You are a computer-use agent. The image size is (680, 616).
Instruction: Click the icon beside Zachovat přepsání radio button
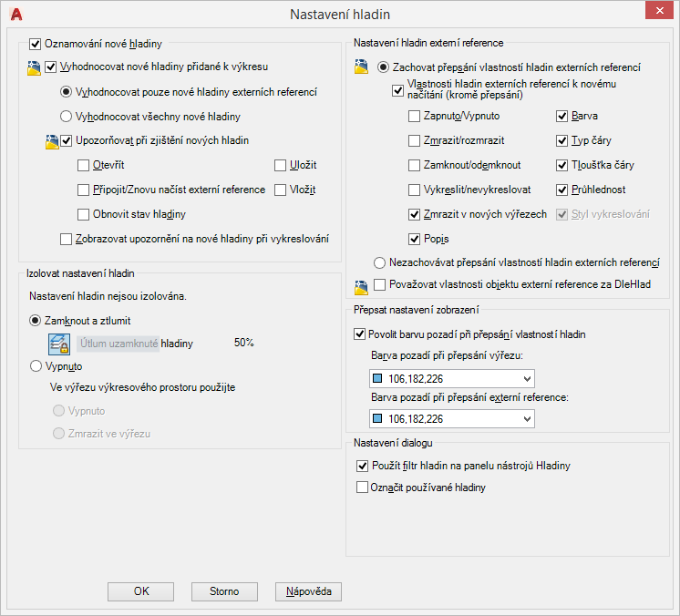(x=361, y=67)
